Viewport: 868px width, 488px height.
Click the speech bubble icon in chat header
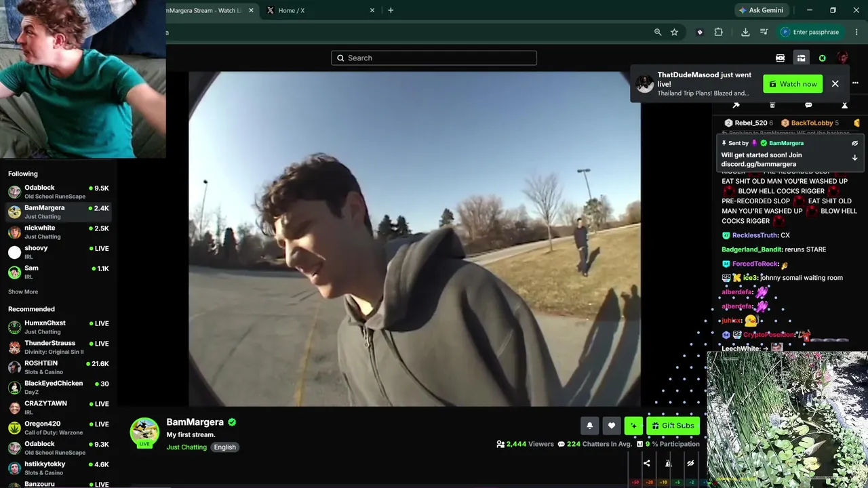tap(808, 105)
